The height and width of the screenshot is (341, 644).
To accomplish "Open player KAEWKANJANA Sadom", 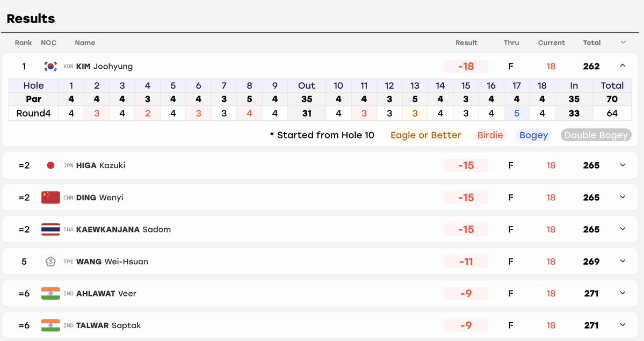I will [123, 229].
